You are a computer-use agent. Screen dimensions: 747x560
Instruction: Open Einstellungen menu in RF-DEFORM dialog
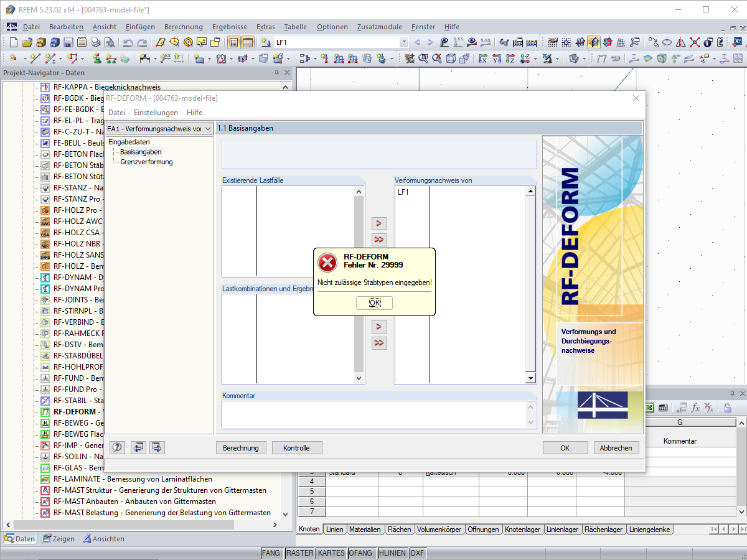point(156,113)
